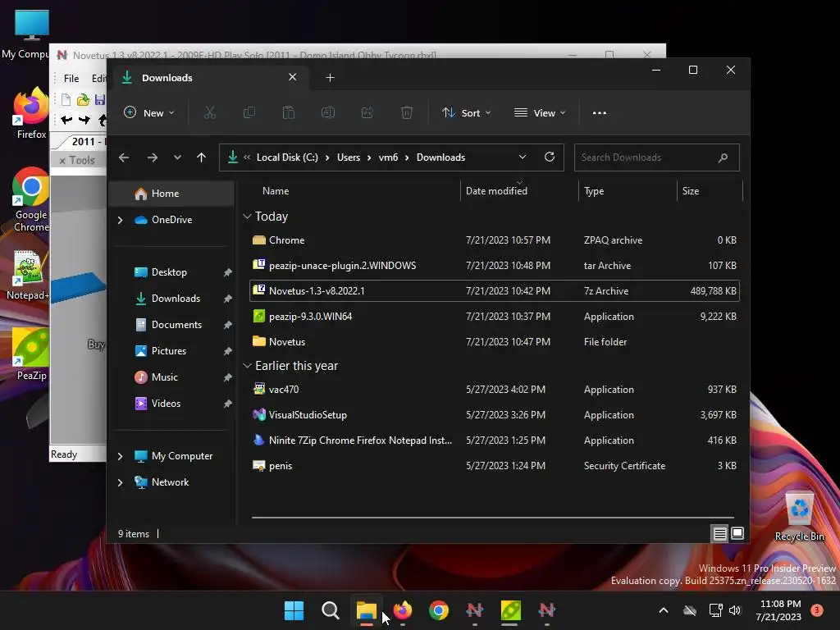Open recent locations chevron beside forward arrow

[177, 157]
